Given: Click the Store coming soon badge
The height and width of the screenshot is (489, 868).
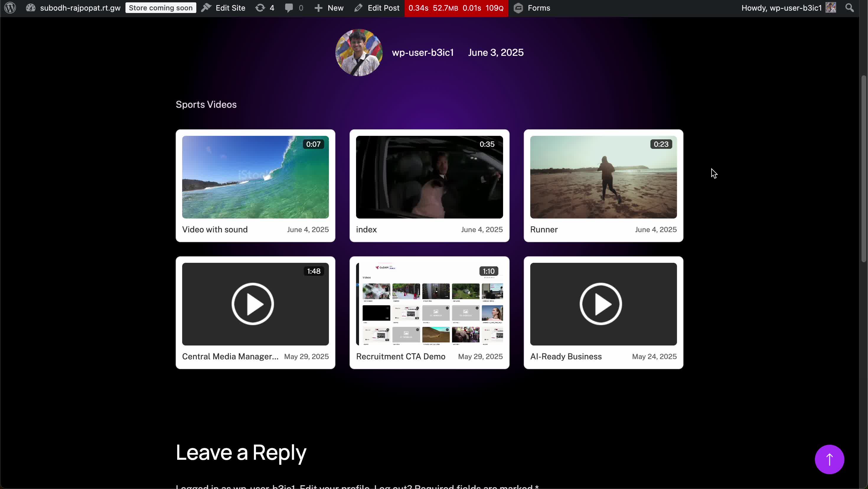Looking at the screenshot, I should point(160,8).
